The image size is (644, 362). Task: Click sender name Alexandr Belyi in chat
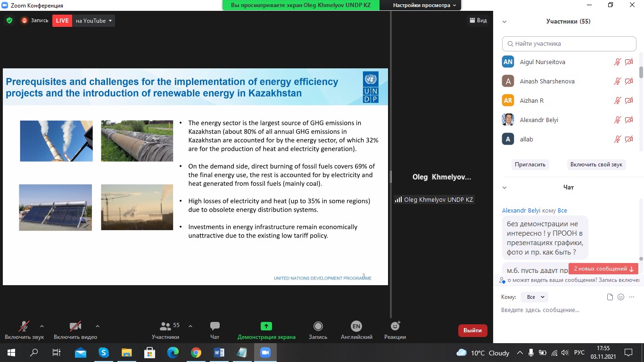click(521, 211)
